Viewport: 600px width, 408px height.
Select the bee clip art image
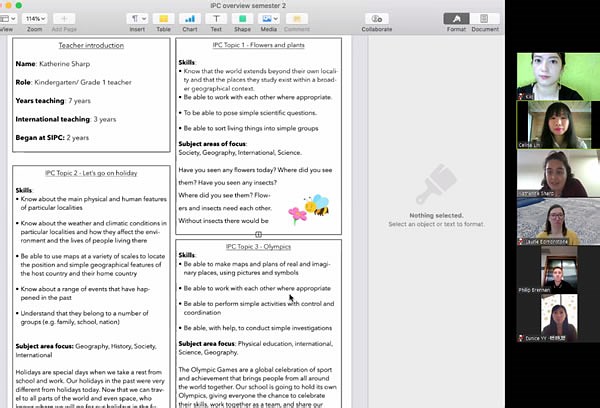(x=317, y=205)
